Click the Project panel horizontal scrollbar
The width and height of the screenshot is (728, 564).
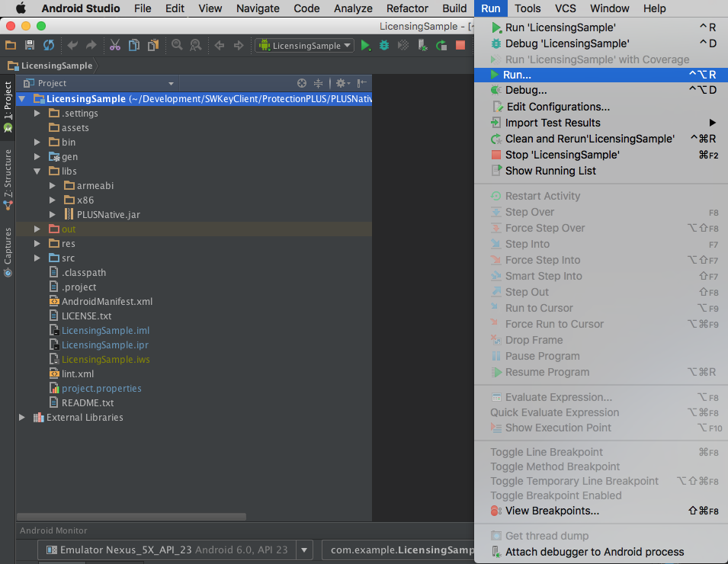coord(131,517)
